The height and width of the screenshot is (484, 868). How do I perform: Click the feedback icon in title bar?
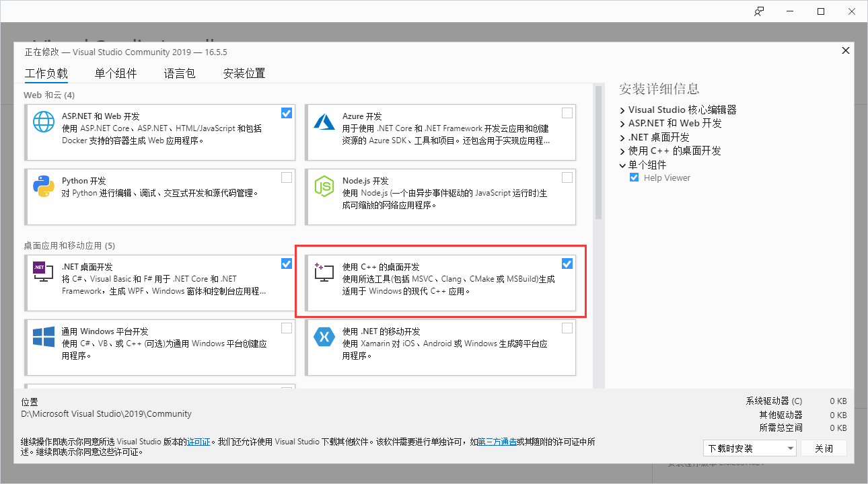point(759,11)
